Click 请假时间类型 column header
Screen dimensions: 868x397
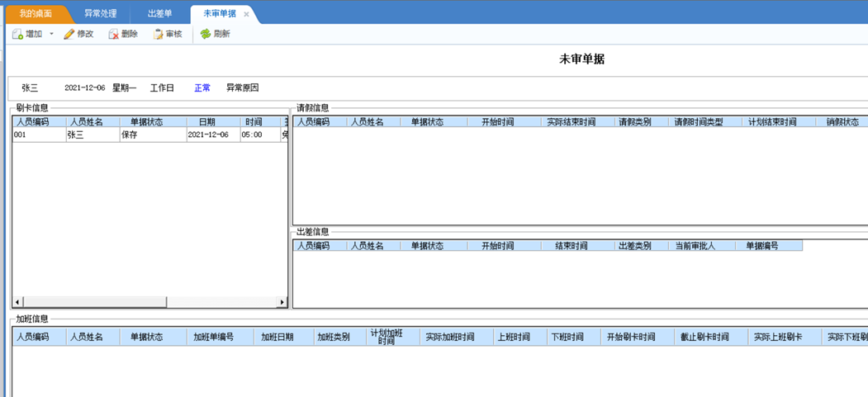704,122
